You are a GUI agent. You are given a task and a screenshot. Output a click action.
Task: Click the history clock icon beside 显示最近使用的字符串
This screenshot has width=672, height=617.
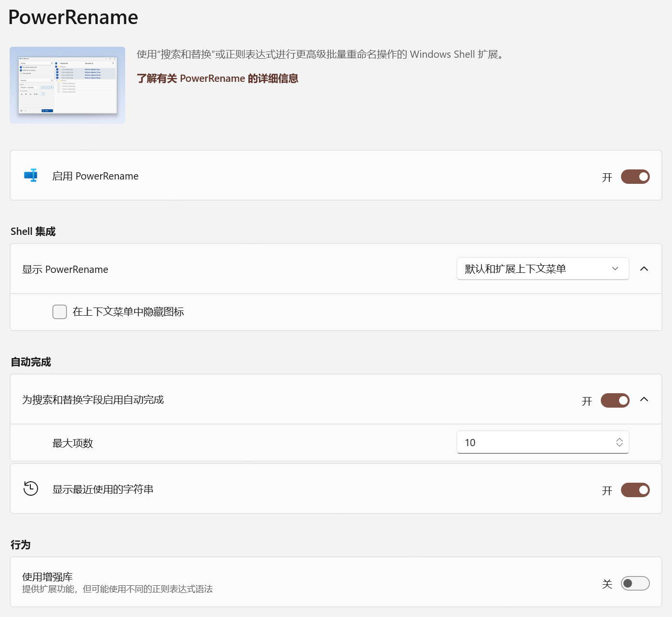pyautogui.click(x=31, y=488)
